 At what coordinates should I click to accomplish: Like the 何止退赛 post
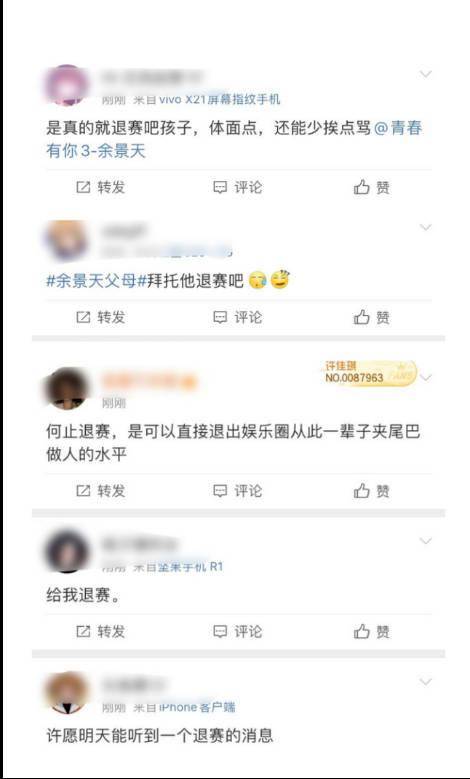[372, 491]
